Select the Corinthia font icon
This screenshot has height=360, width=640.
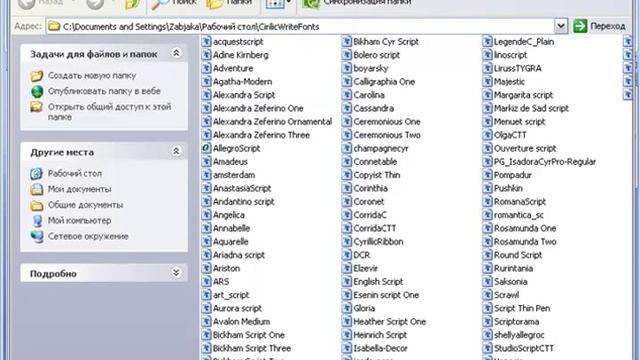(347, 188)
